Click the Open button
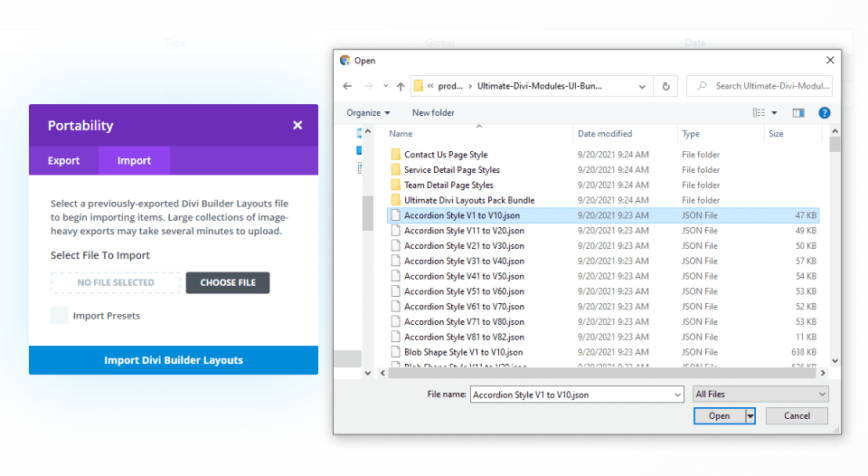 pyautogui.click(x=719, y=415)
